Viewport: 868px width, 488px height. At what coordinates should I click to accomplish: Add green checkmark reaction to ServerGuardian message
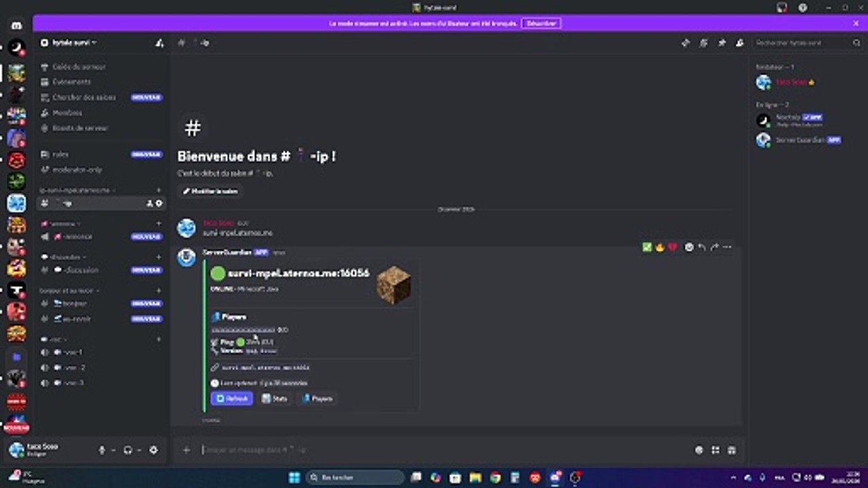coord(647,247)
